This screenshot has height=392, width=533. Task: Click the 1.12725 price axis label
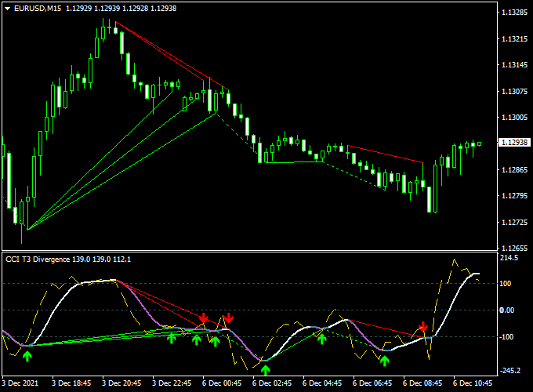tap(514, 222)
